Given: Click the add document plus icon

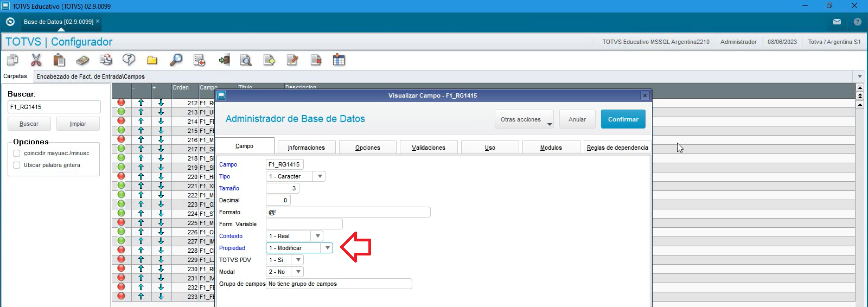Looking at the screenshot, I should click(269, 60).
